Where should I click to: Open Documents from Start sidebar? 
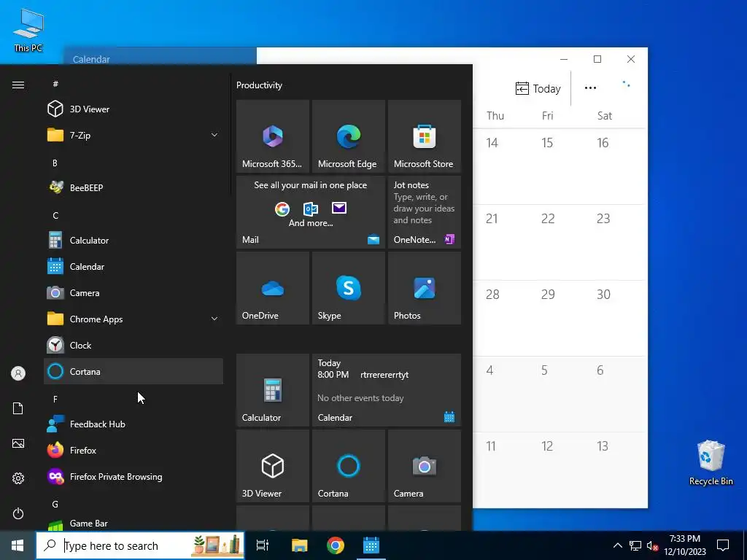[18, 408]
